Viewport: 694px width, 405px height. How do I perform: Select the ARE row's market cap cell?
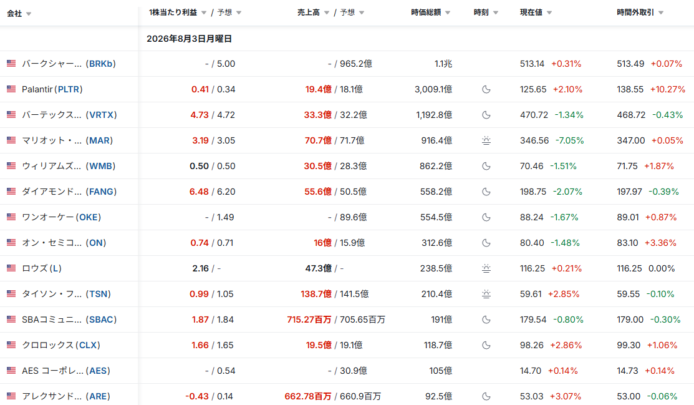tap(438, 396)
